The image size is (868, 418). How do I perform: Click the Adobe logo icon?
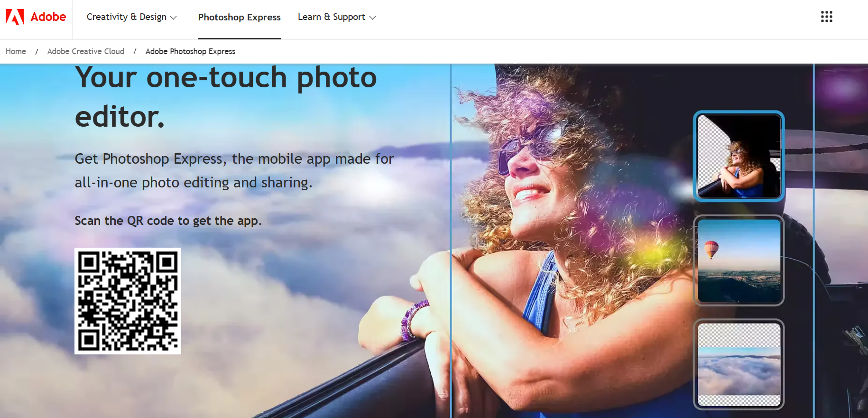pos(15,17)
